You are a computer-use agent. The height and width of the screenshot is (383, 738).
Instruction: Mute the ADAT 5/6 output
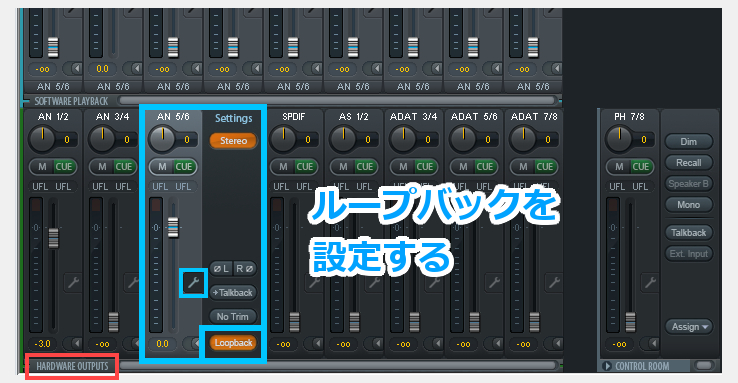click(463, 167)
